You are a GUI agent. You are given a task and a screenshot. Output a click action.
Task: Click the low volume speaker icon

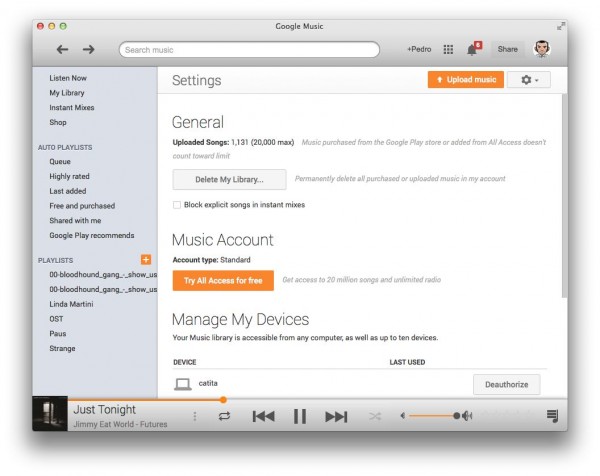coord(403,416)
